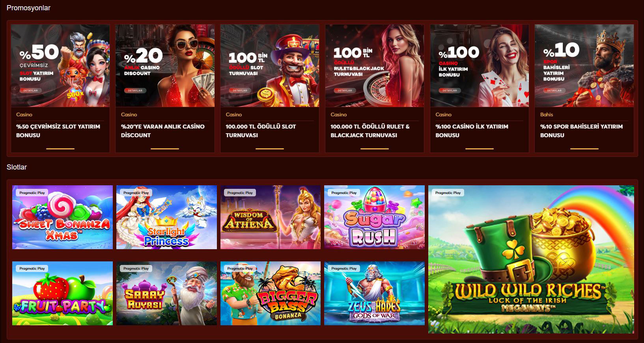Screen dimensions: 644x343
Task: Open the Fruit Party game
Action: pyautogui.click(x=62, y=293)
